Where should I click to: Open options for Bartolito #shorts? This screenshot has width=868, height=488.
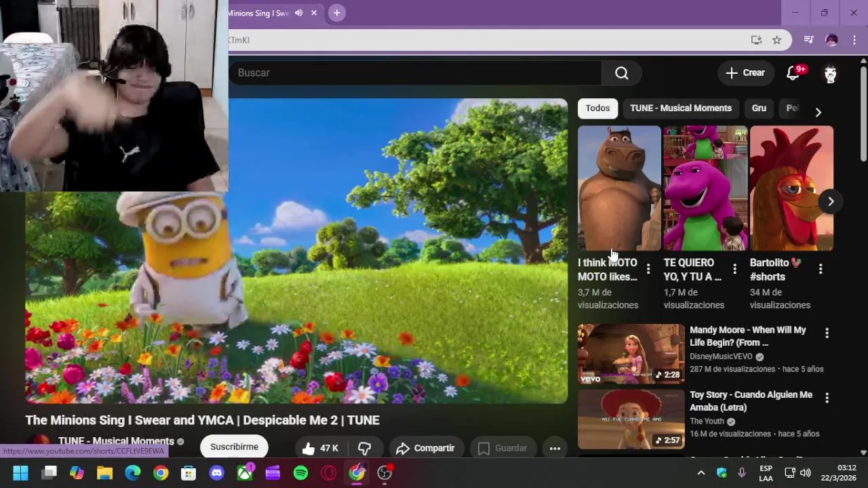[x=821, y=269]
